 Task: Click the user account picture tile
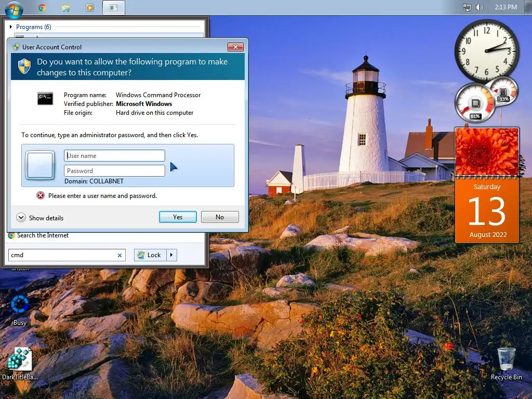click(x=40, y=165)
